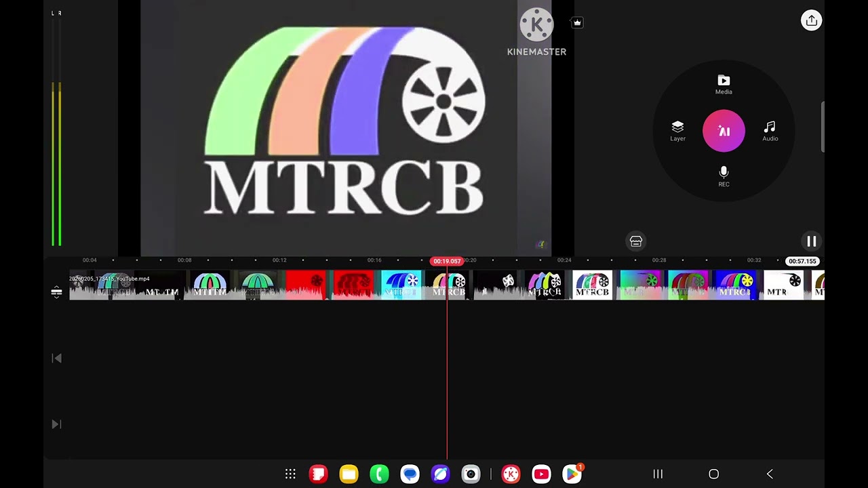
Task: Click the 00:08 mark on timeline ruler
Action: coord(184,260)
